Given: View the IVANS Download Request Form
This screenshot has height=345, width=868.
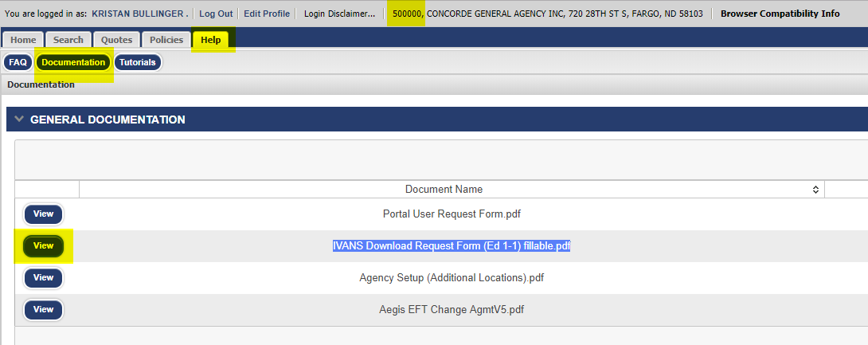Looking at the screenshot, I should pyautogui.click(x=44, y=245).
